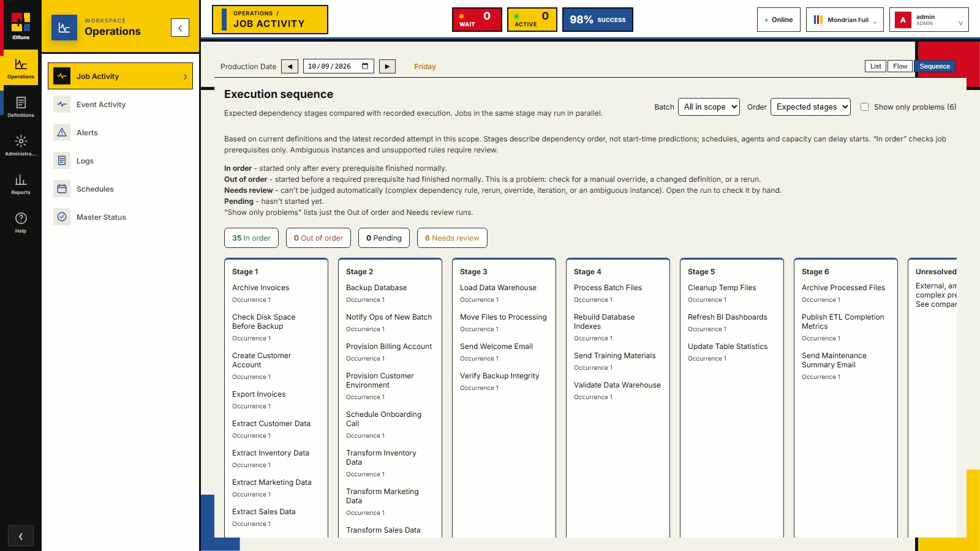The width and height of the screenshot is (980, 551).
Task: Filter by 6 Needs review
Action: click(452, 238)
